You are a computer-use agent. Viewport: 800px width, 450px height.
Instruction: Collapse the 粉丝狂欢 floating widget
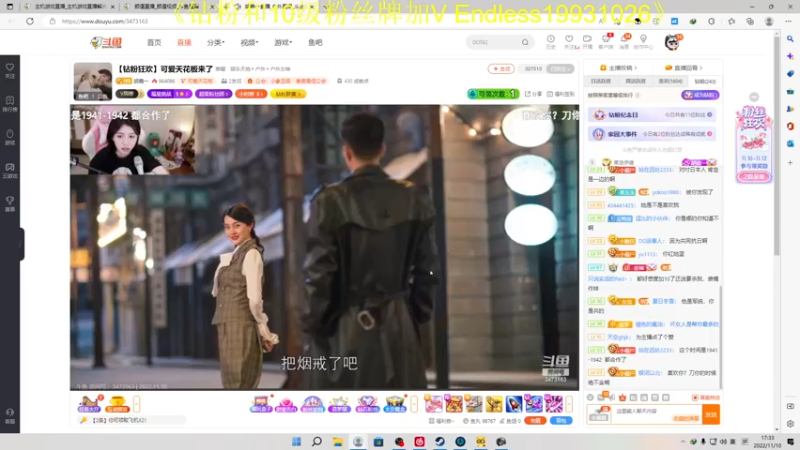[754, 97]
